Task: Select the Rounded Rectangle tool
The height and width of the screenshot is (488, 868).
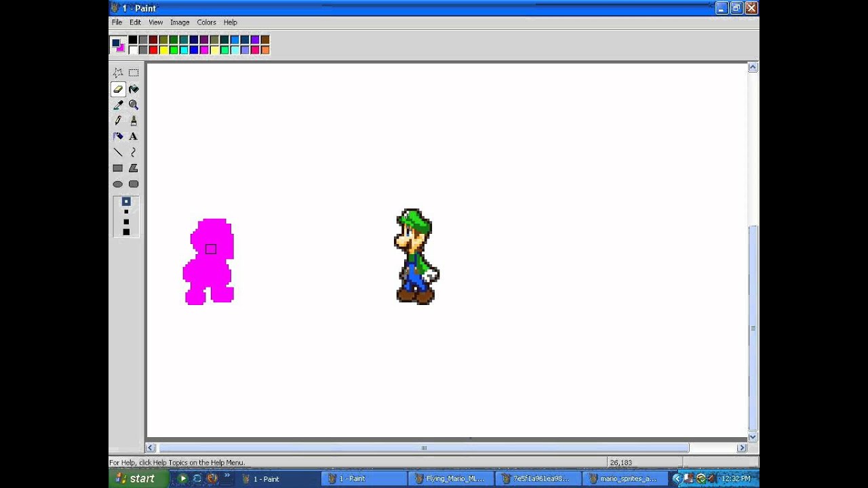Action: [134, 184]
